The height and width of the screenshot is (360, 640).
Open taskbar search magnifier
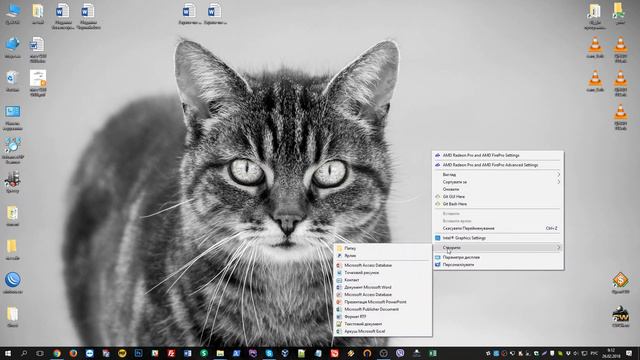click(24, 353)
